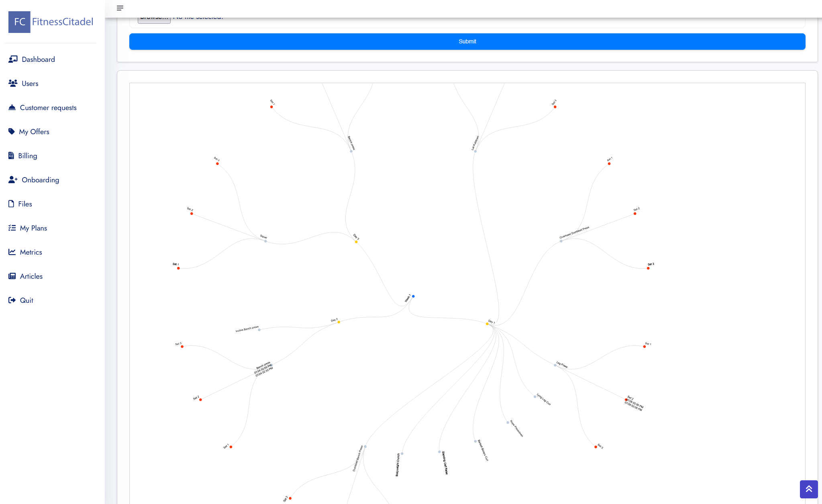Select the blue Week 1 root node
This screenshot has width=822, height=504.
tap(413, 296)
